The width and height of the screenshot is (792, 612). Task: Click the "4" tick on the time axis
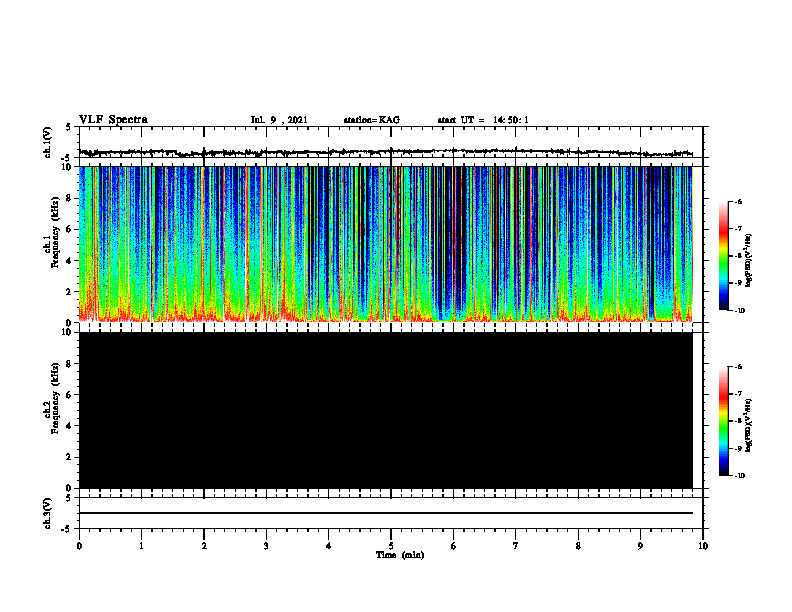(x=328, y=546)
